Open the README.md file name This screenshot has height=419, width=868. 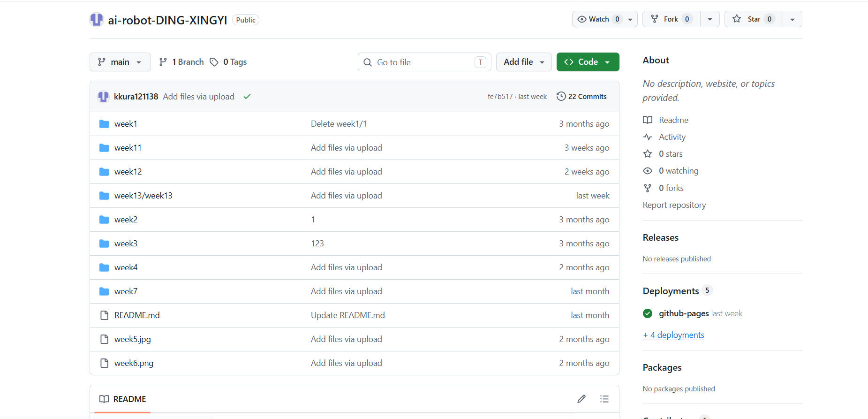tap(137, 315)
